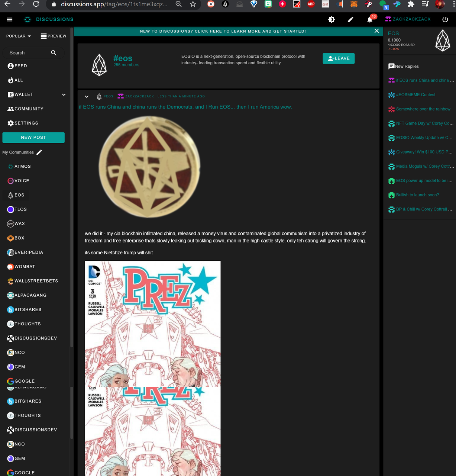Click the LEAVE community button
The image size is (456, 476).
tap(339, 58)
